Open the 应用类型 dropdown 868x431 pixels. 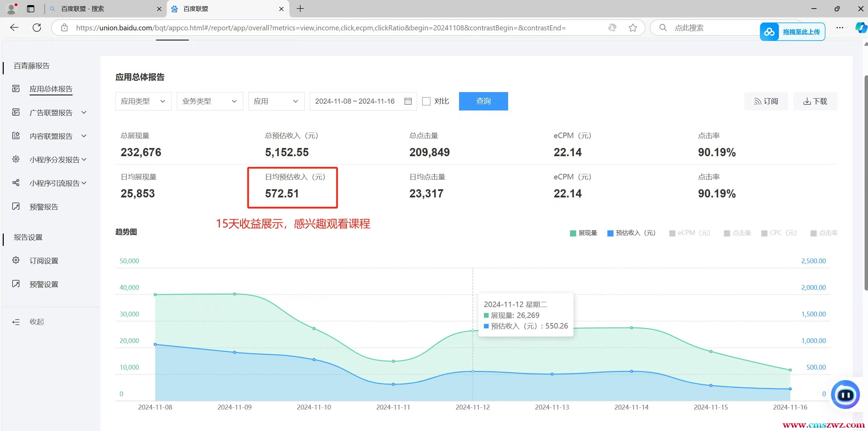point(143,101)
